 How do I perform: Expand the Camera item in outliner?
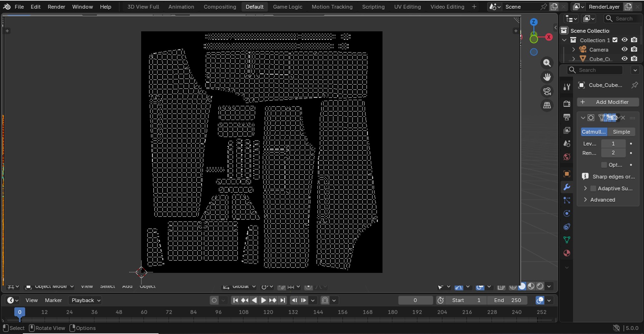tap(573, 49)
